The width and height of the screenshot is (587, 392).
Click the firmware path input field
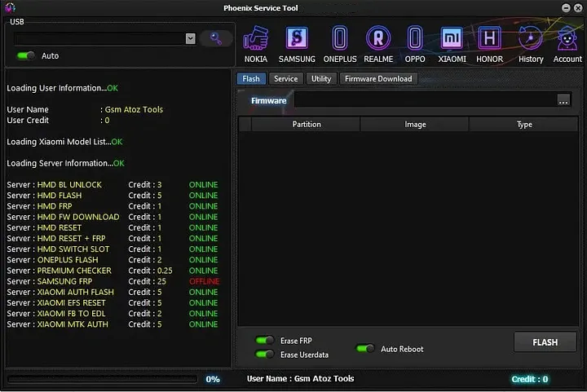point(424,100)
